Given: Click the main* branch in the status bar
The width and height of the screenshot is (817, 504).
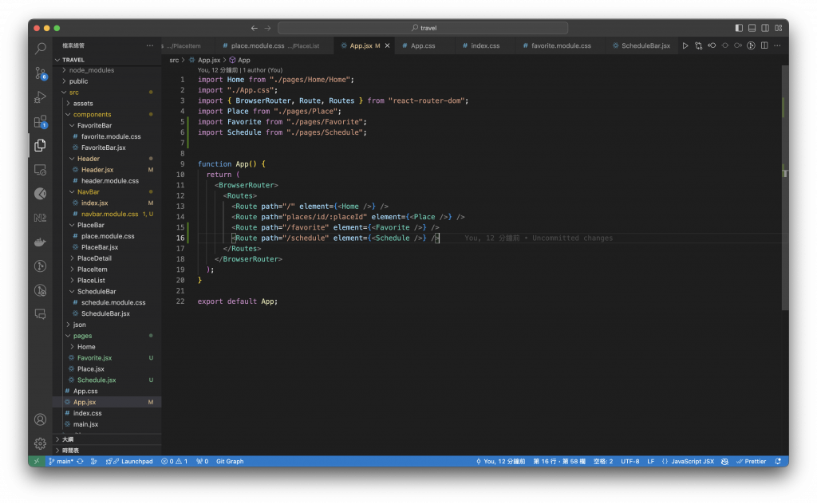Looking at the screenshot, I should tap(61, 461).
